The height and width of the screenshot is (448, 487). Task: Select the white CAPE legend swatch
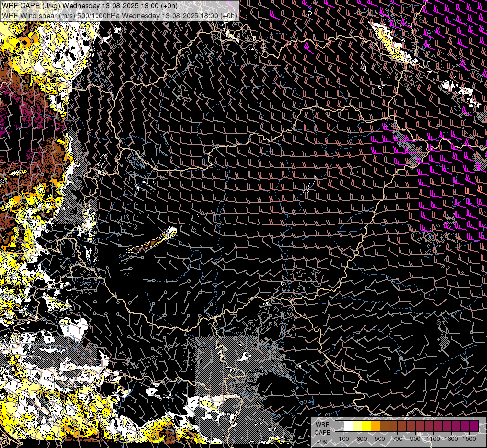tap(349, 426)
